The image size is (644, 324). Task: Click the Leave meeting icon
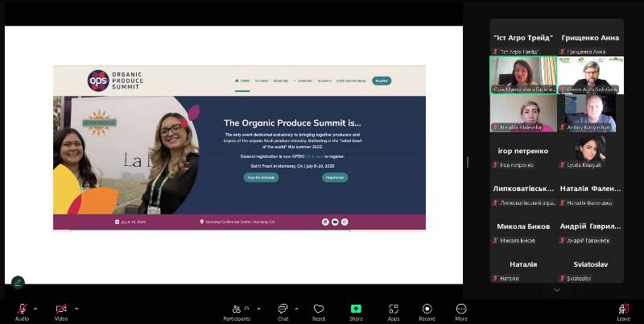pos(623,309)
